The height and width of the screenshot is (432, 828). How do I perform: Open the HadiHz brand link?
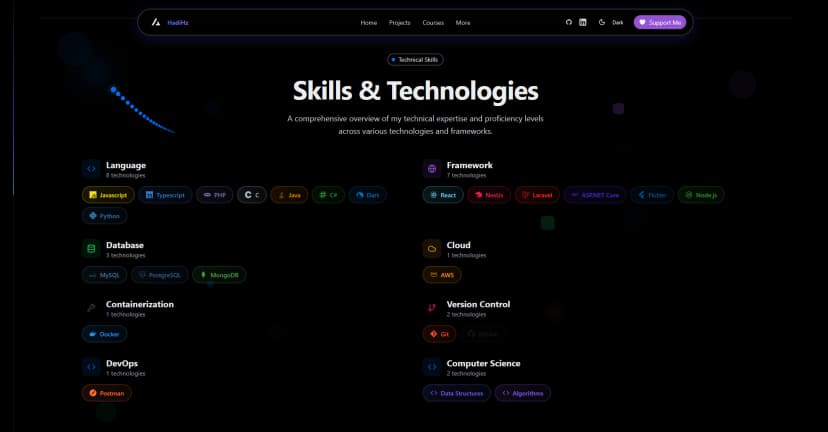click(177, 23)
